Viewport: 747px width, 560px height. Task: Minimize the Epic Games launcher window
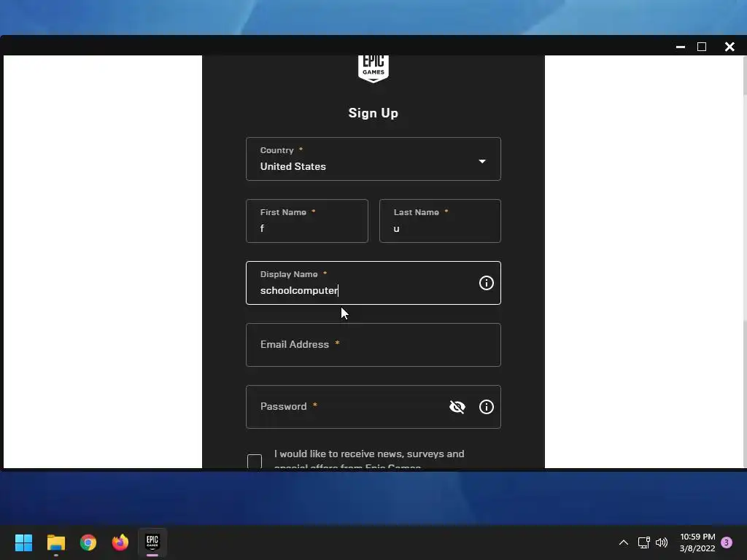681,47
